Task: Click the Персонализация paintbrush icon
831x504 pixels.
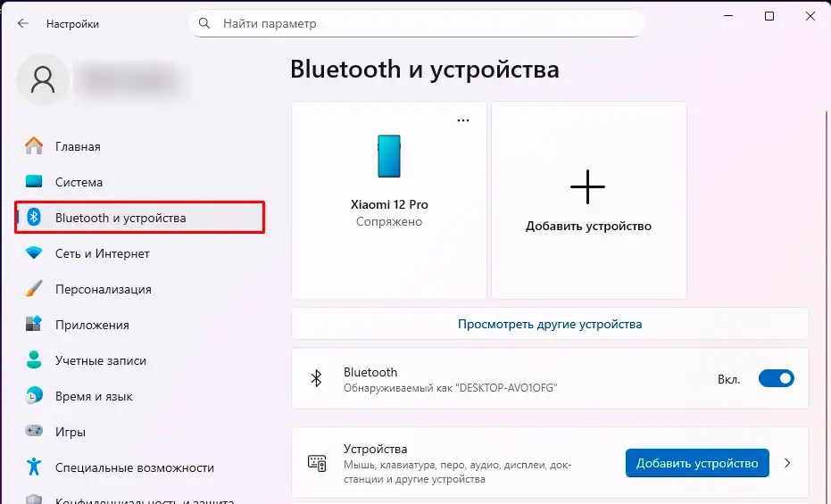Action: pos(34,288)
